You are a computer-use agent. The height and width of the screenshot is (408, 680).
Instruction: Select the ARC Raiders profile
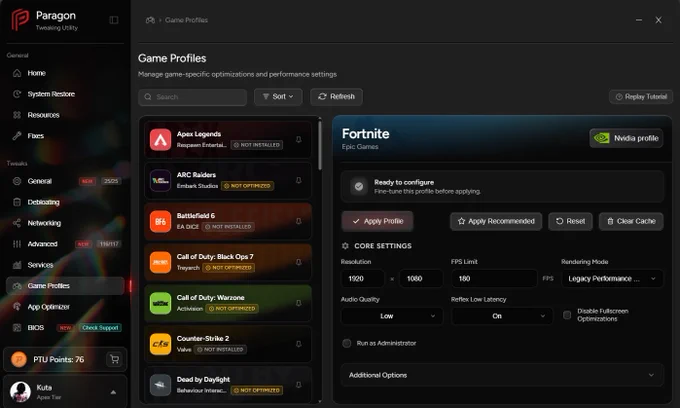(x=228, y=180)
